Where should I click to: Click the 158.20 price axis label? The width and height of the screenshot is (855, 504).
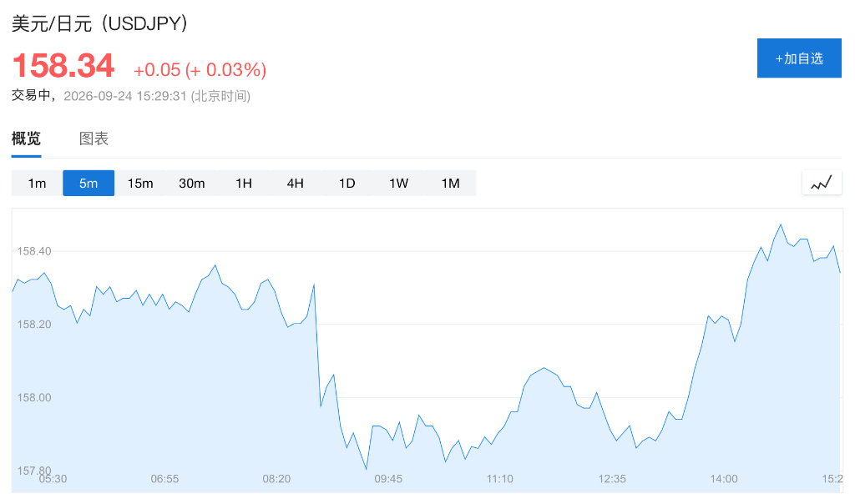pyautogui.click(x=33, y=325)
